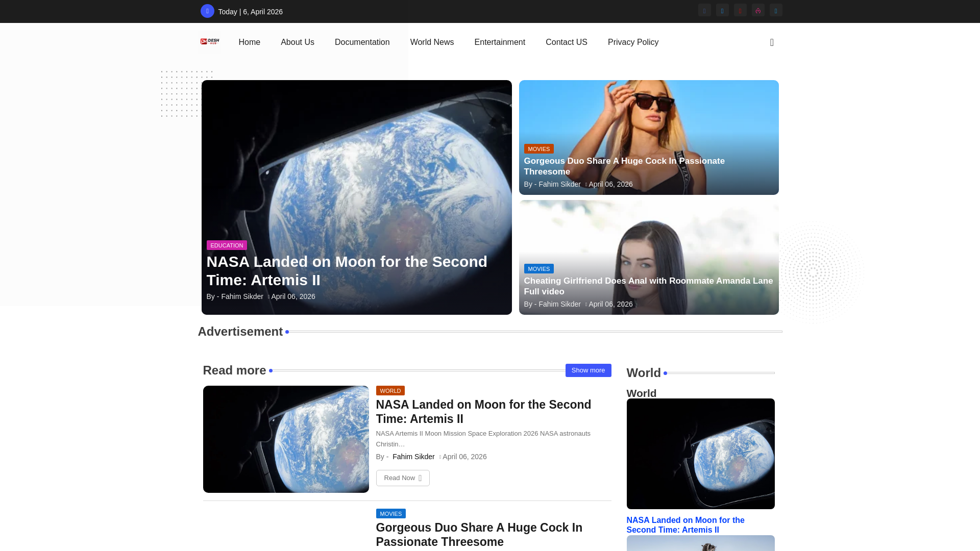The width and height of the screenshot is (980, 551).
Task: Select World News in the navigation
Action: [432, 42]
